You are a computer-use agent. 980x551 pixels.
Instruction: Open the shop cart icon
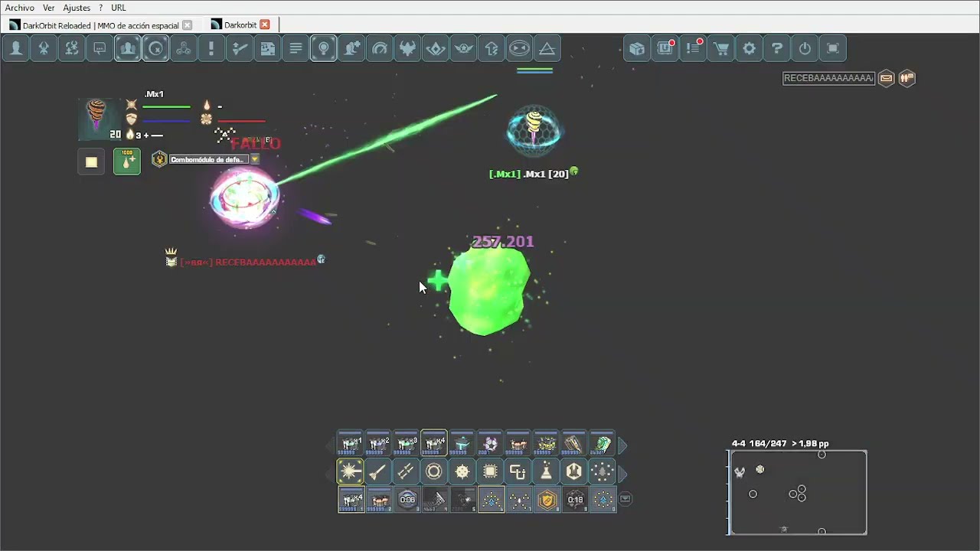click(721, 48)
